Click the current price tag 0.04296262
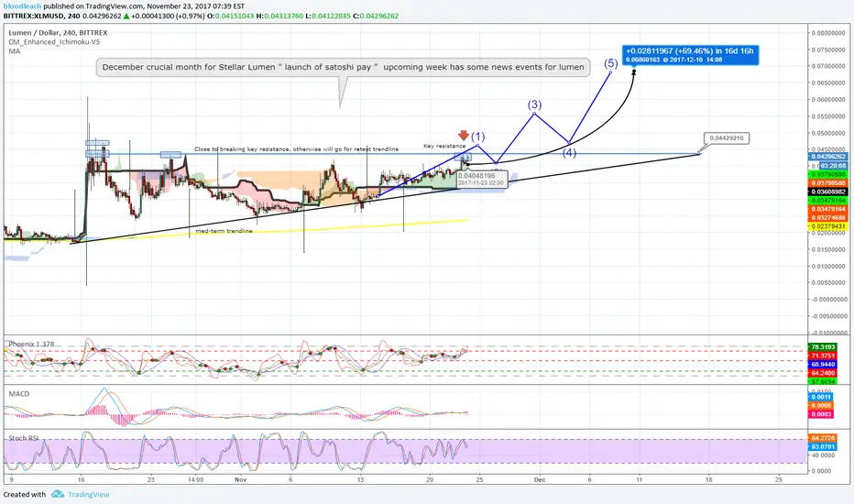This screenshot has height=504, width=854. pyautogui.click(x=827, y=157)
